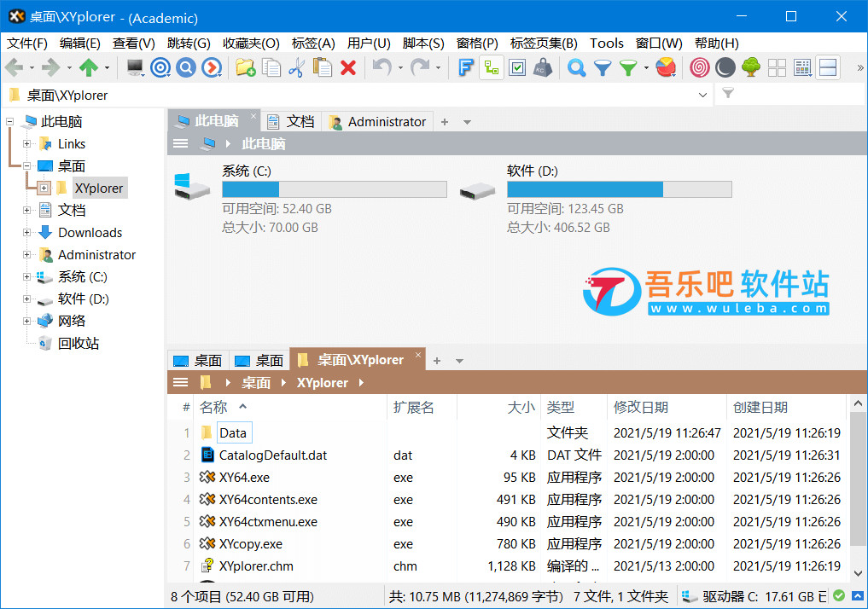Click the pink spiral toolbar icon
This screenshot has height=609, width=868.
coord(699,68)
